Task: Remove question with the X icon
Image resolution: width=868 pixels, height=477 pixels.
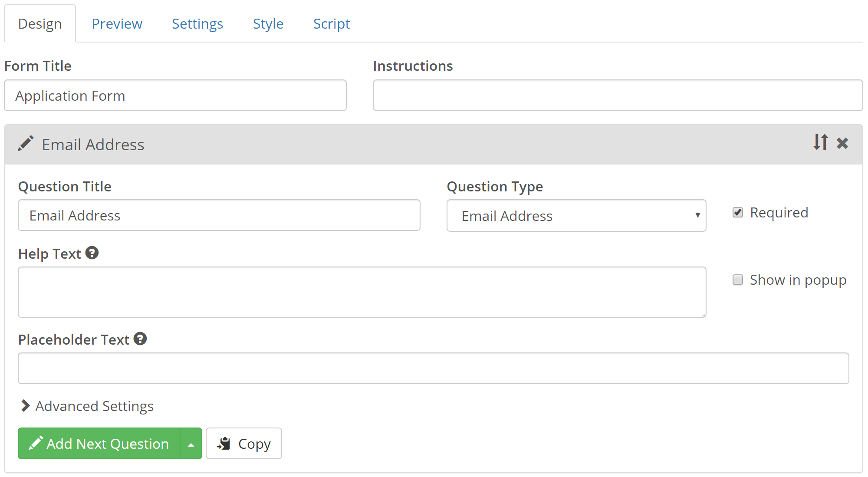Action: point(842,143)
